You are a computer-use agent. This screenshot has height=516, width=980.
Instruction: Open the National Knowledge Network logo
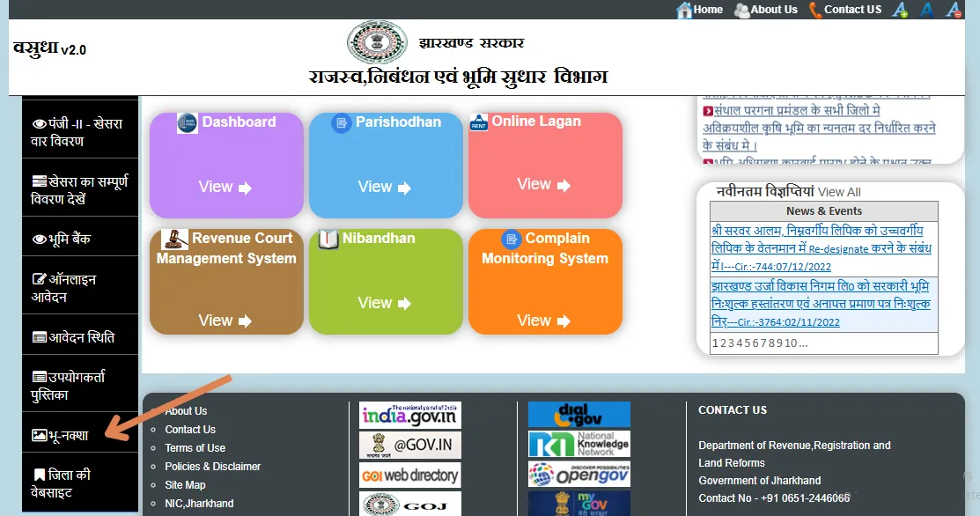[x=579, y=444]
